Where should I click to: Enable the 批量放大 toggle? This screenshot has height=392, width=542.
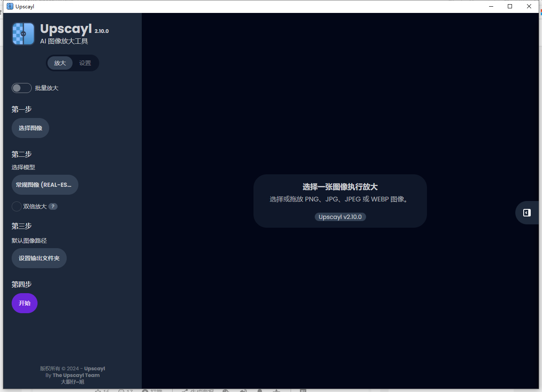pos(21,88)
